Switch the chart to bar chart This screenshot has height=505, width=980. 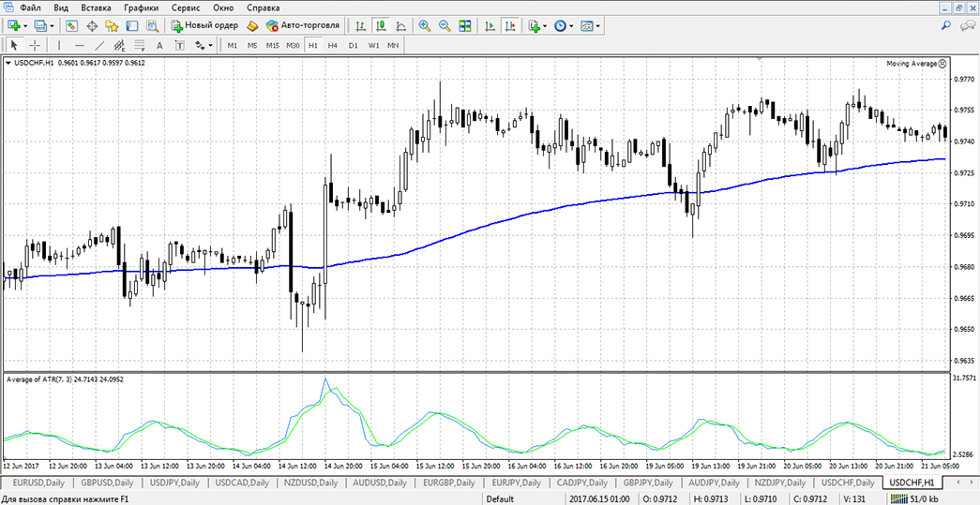click(360, 25)
